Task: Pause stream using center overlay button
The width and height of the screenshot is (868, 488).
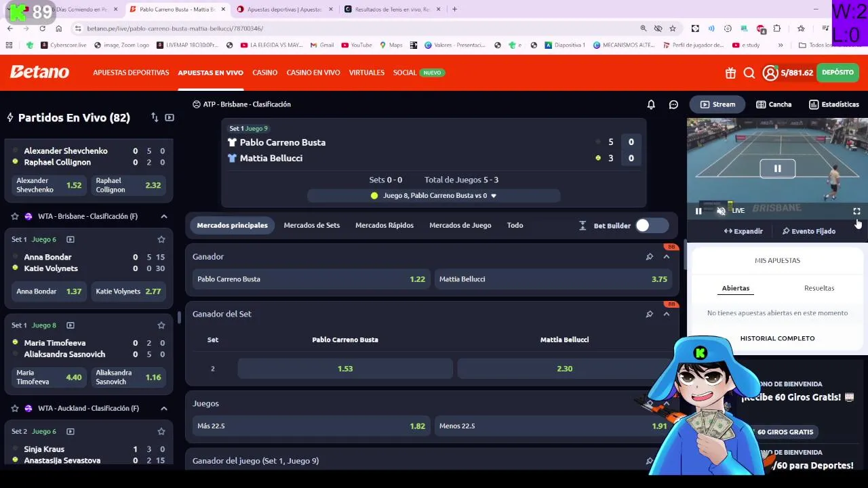Action: 777,168
